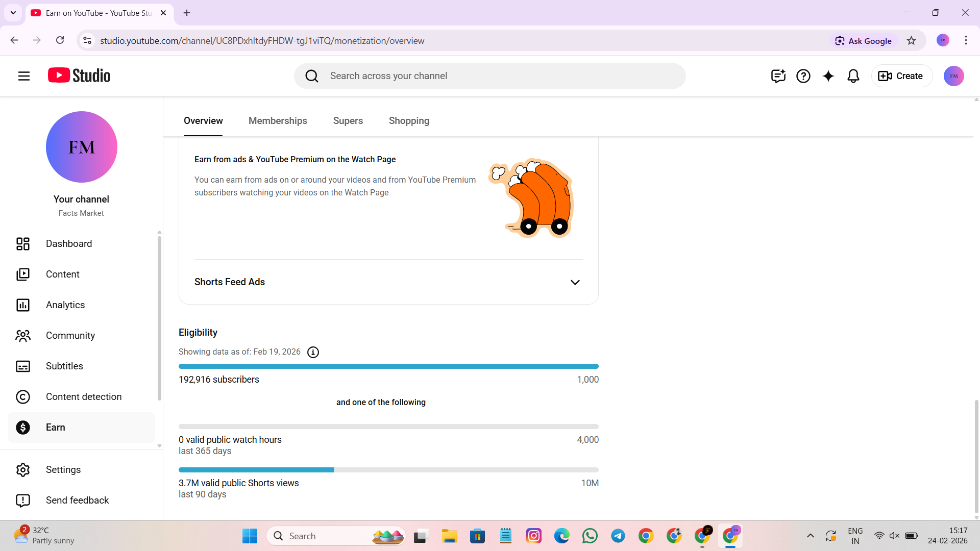This screenshot has height=551, width=980.
Task: Open Telegram from the taskbar
Action: (618, 536)
